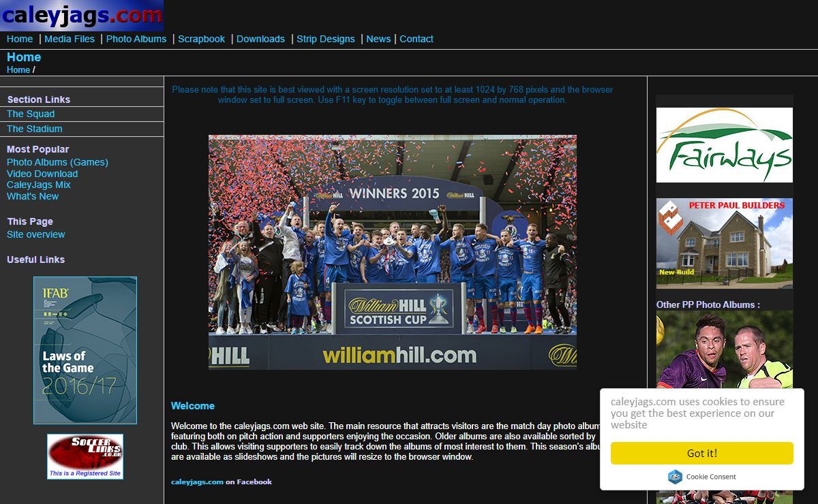Click the This Page heading
This screenshot has height=504, width=818.
30,221
